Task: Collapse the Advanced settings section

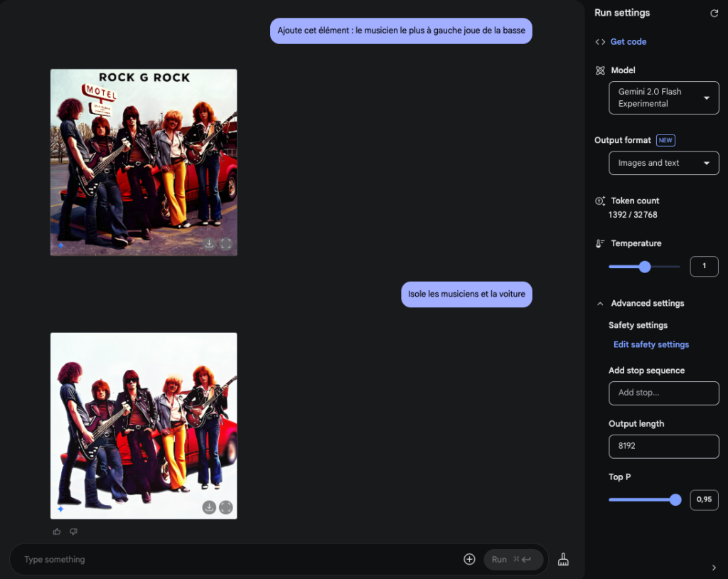Action: click(601, 304)
